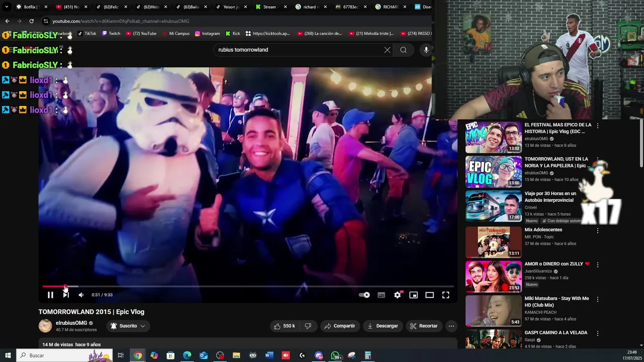Reload the browser page
644x362 pixels.
(31, 21)
